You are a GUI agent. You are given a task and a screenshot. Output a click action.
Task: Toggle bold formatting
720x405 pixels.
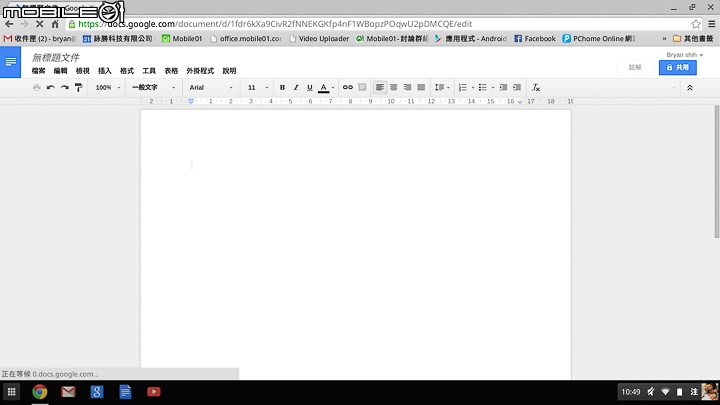pos(282,87)
